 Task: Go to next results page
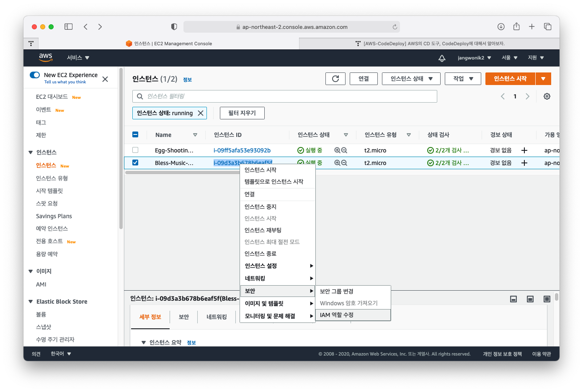[527, 96]
